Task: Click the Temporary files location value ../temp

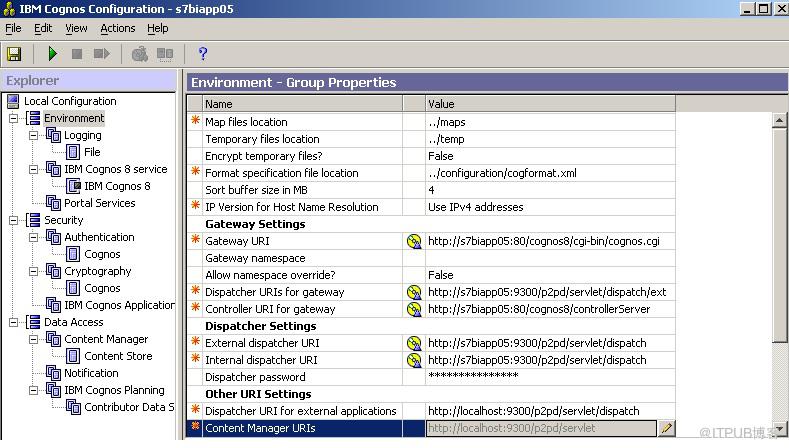Action: tap(446, 139)
